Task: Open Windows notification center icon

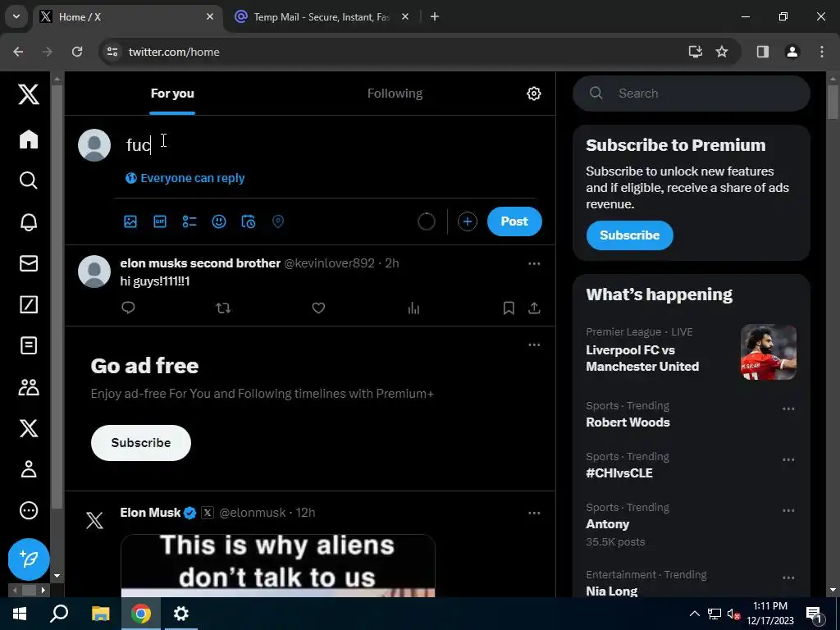Action: pos(814,614)
